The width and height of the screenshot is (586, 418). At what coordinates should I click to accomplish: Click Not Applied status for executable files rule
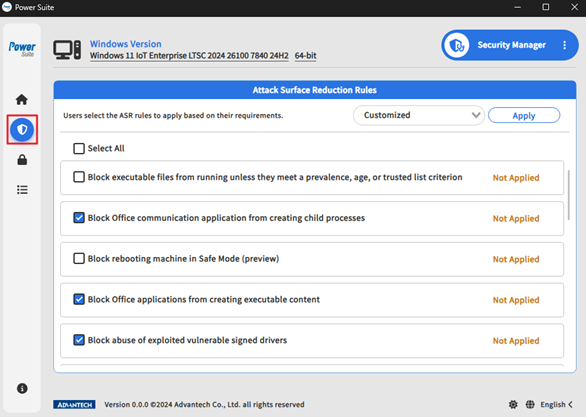[516, 178]
